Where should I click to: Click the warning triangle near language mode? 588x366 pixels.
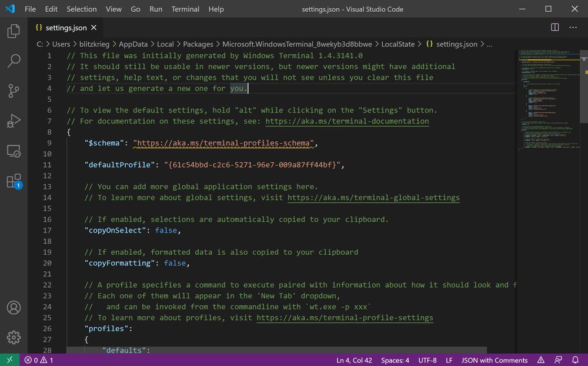pos(541,360)
